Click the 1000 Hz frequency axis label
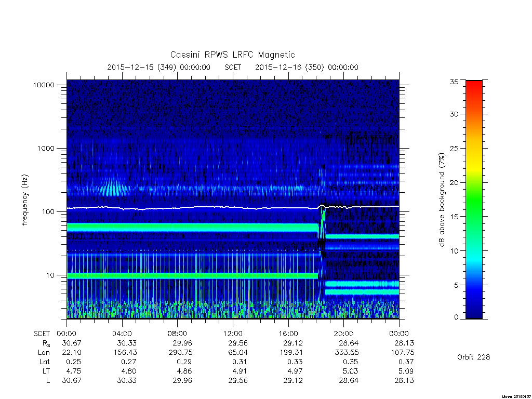532x399 pixels. point(46,148)
